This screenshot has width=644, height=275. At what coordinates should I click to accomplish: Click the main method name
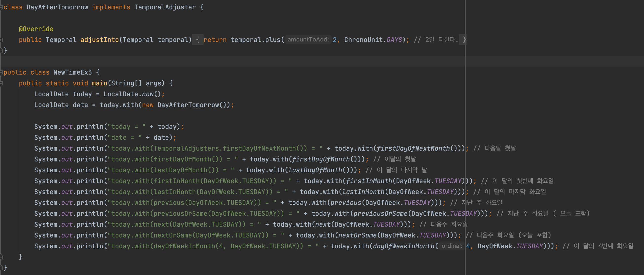coord(99,83)
